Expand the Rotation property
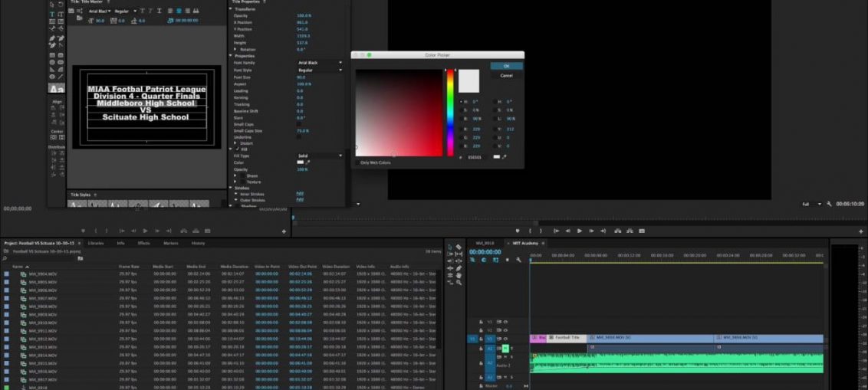Viewport: 868px width, 390px height. click(x=236, y=49)
